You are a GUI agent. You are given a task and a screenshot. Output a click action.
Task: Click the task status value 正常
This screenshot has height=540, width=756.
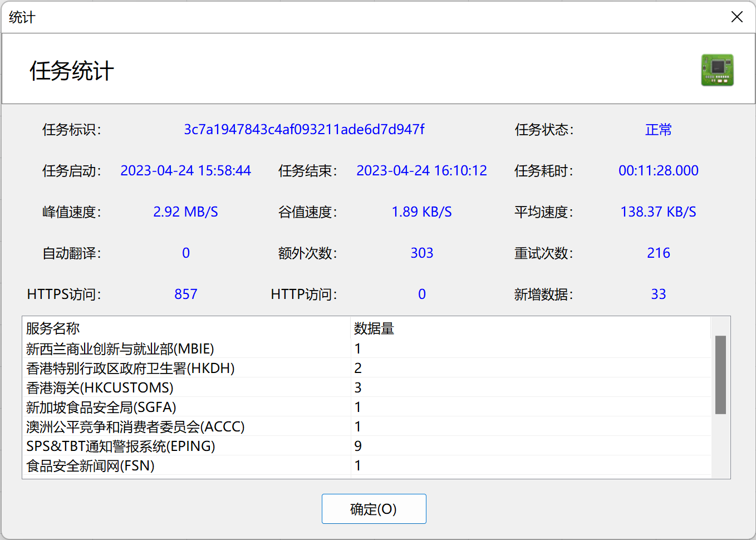(659, 130)
